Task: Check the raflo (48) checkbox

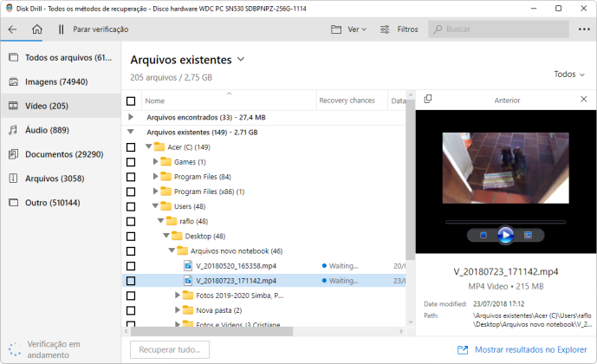Action: coord(131,221)
